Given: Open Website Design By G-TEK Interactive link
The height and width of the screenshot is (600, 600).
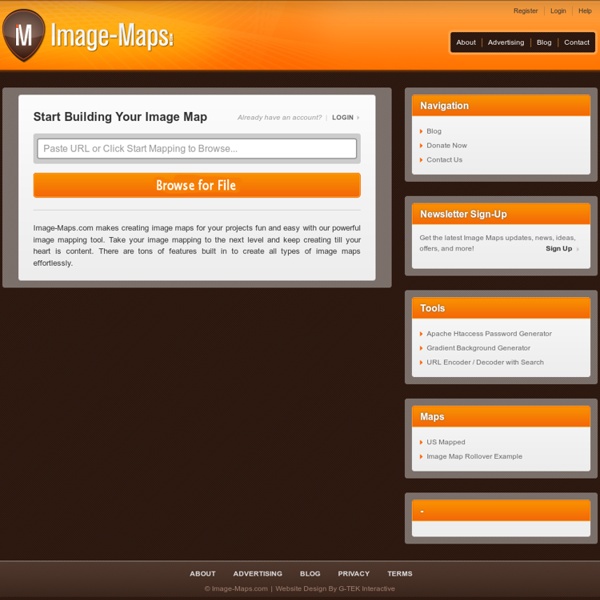Looking at the screenshot, I should pos(335,589).
